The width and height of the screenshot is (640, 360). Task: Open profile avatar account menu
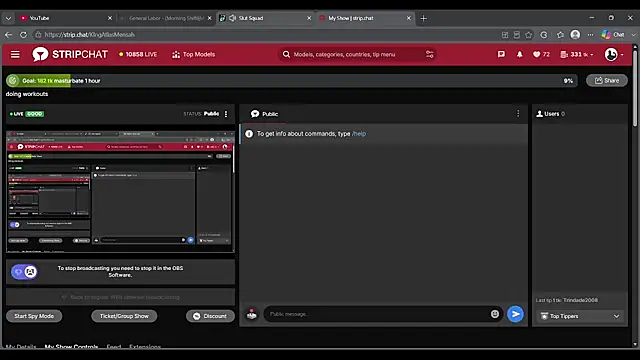613,54
